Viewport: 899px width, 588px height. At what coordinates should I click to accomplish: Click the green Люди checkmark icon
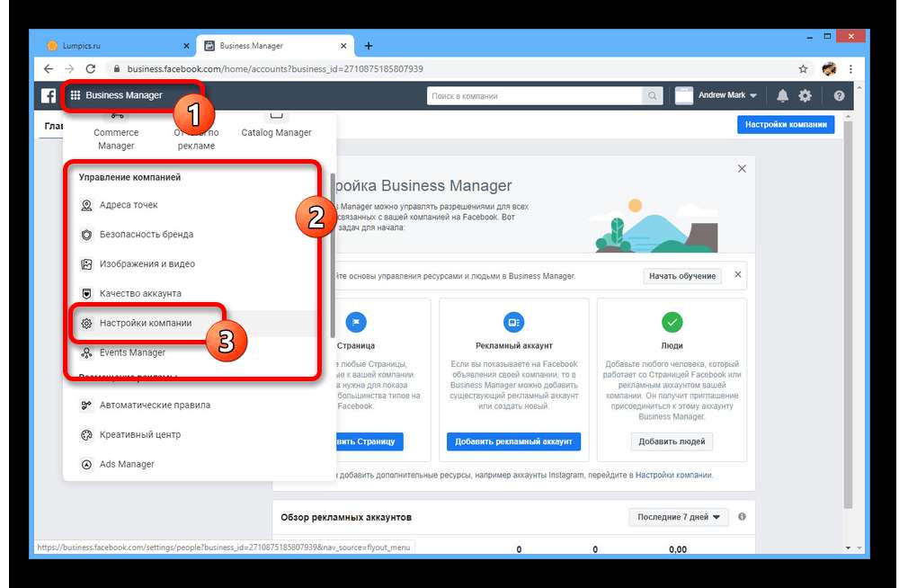click(672, 322)
